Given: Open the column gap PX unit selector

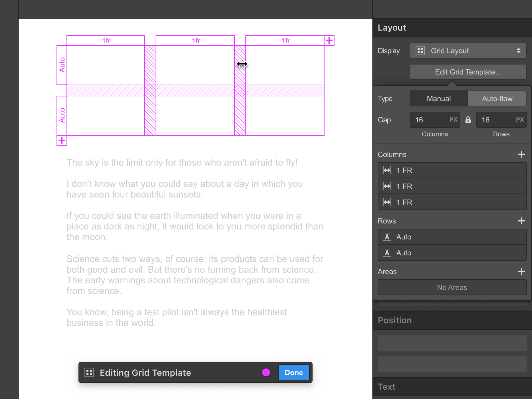Looking at the screenshot, I should [453, 120].
